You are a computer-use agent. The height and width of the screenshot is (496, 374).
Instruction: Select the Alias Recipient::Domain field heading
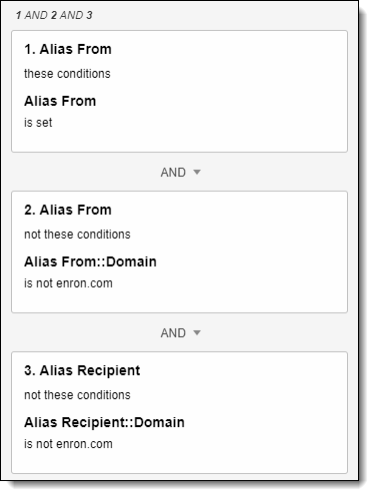tap(104, 422)
